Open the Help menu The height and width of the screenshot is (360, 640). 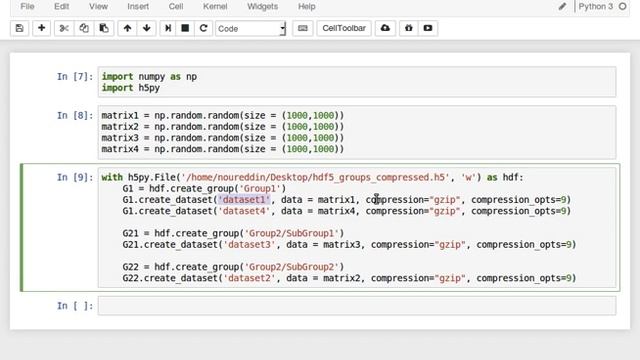307,7
